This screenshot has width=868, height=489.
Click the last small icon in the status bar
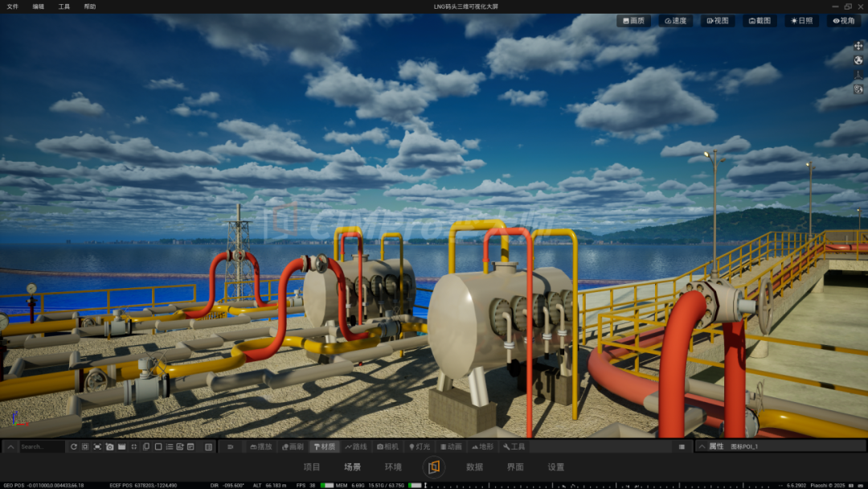point(861,485)
